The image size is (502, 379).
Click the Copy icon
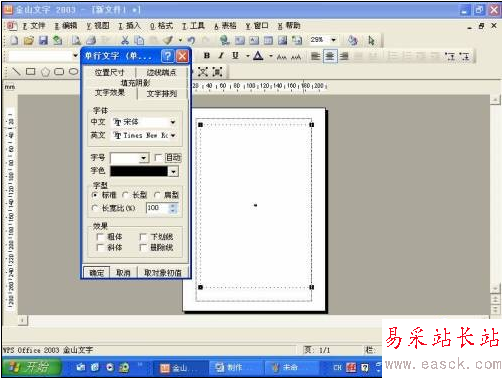coord(139,40)
